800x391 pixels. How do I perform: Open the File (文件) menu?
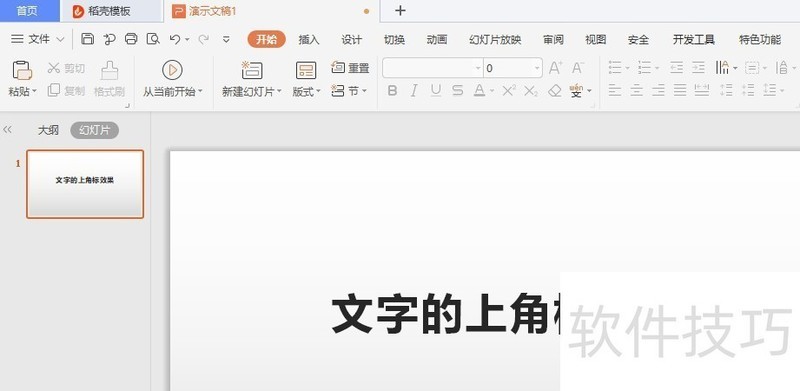pos(38,39)
